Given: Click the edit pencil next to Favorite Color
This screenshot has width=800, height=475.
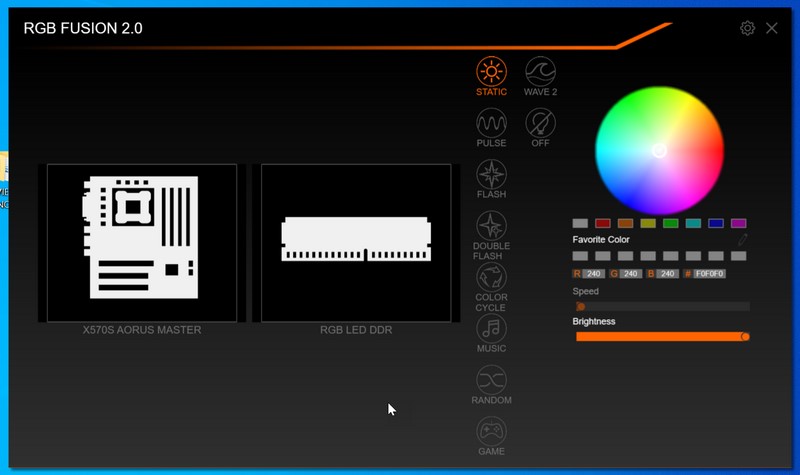Looking at the screenshot, I should pyautogui.click(x=742, y=239).
